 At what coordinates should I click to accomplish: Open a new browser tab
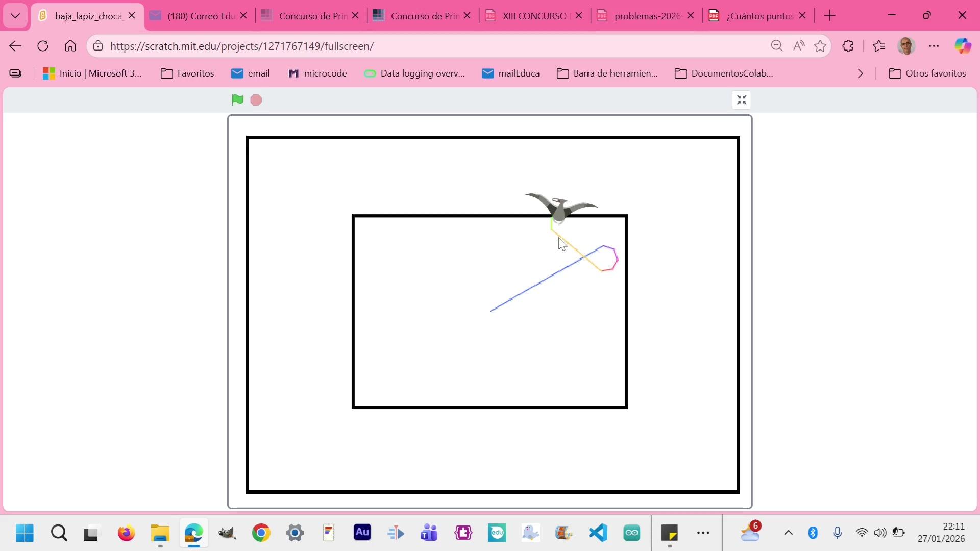click(830, 16)
